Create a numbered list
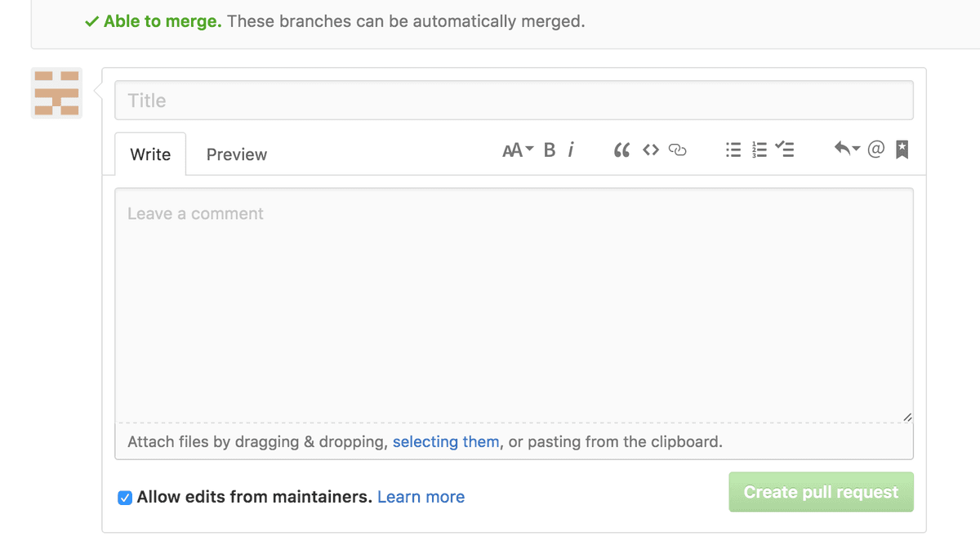The image size is (980, 559). pos(759,150)
